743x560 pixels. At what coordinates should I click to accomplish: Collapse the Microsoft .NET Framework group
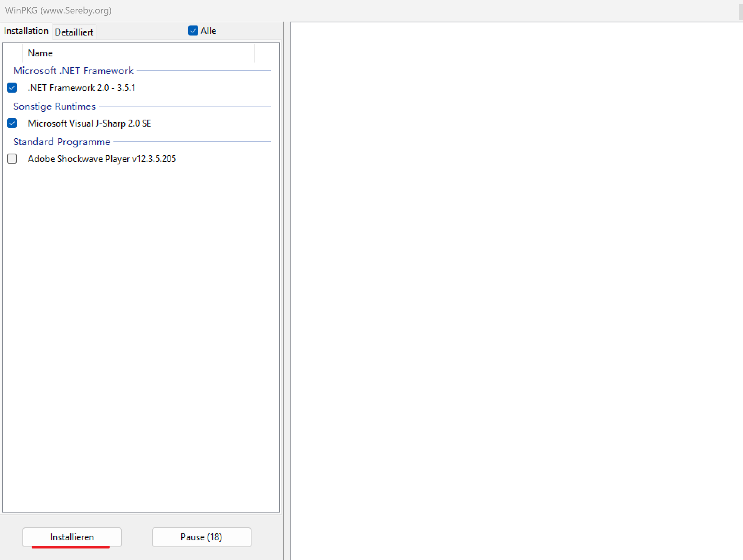coord(73,71)
